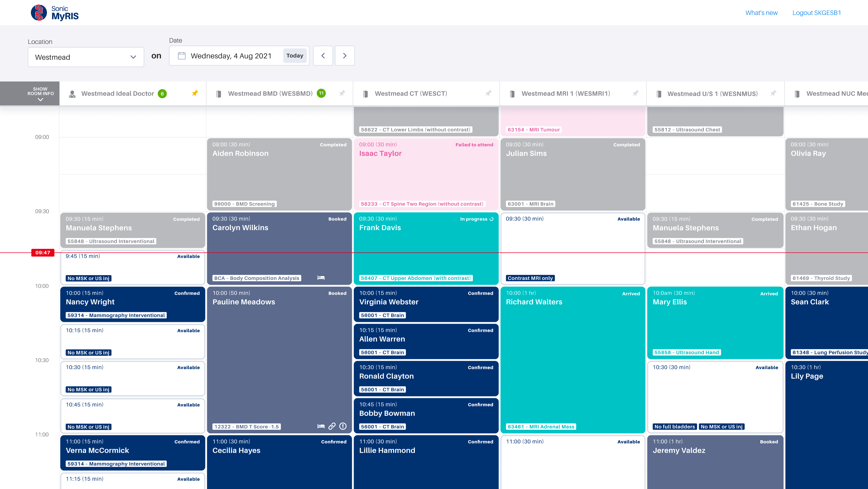Screen dimensions: 868x489
Task: Open the Westmead location dropdown
Action: pyautogui.click(x=86, y=57)
